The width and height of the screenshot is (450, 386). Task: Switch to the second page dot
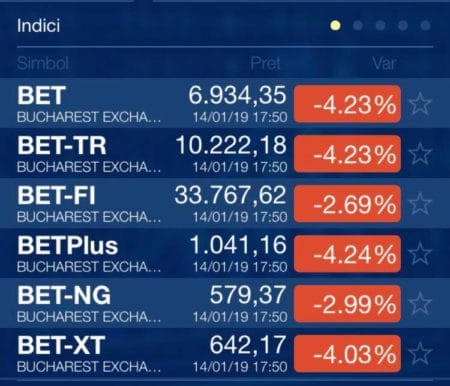[358, 25]
